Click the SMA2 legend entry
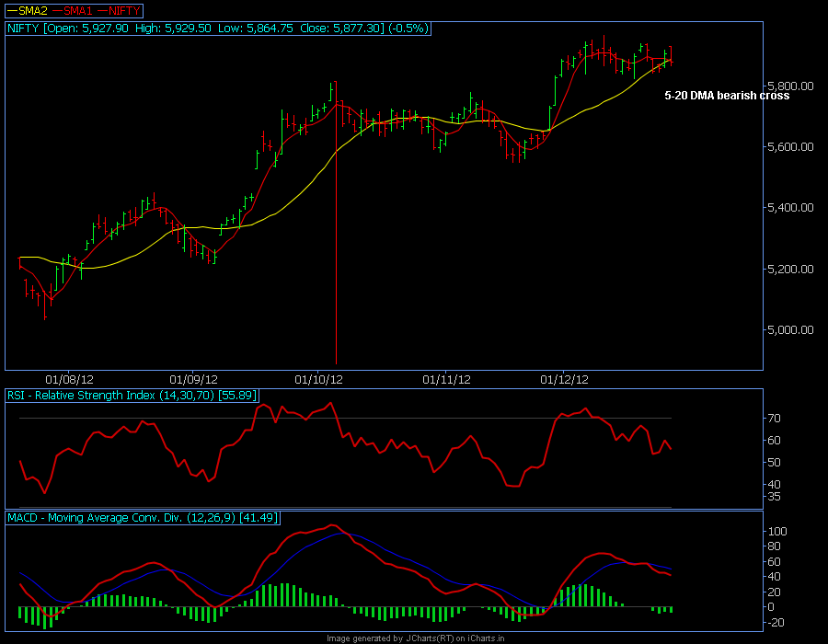Screen dimensions: 828x644 coord(27,10)
